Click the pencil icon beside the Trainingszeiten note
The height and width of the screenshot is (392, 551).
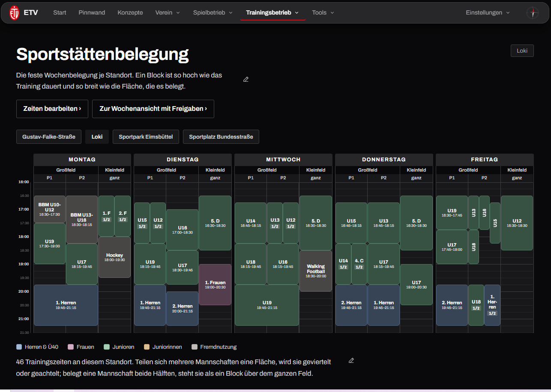point(351,360)
